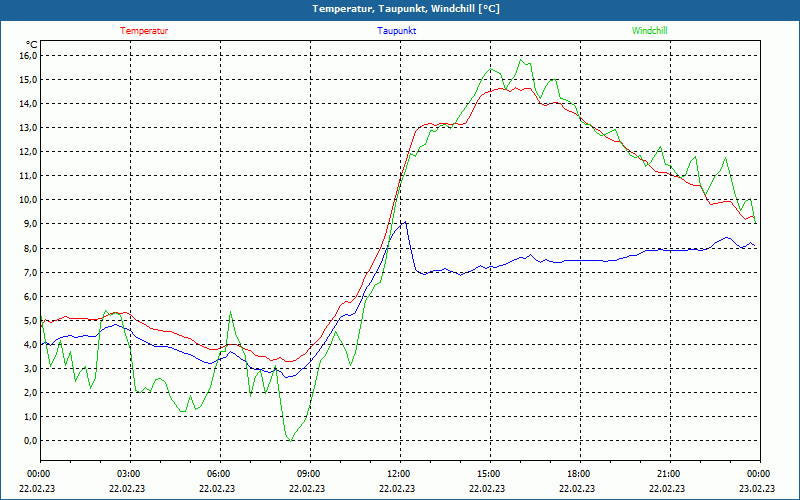Click the 5,0 y-axis value

(x=31, y=321)
